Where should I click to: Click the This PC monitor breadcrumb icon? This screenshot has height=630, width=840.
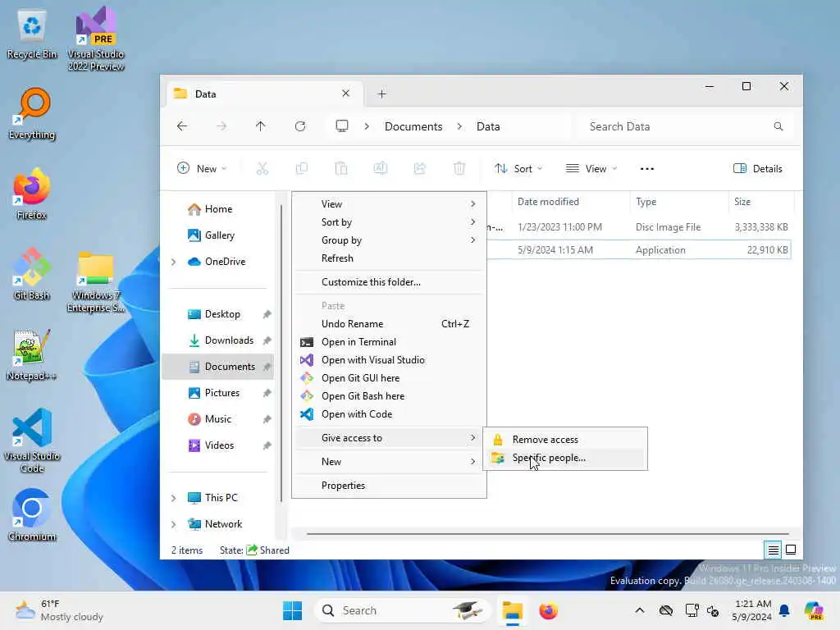tap(342, 126)
